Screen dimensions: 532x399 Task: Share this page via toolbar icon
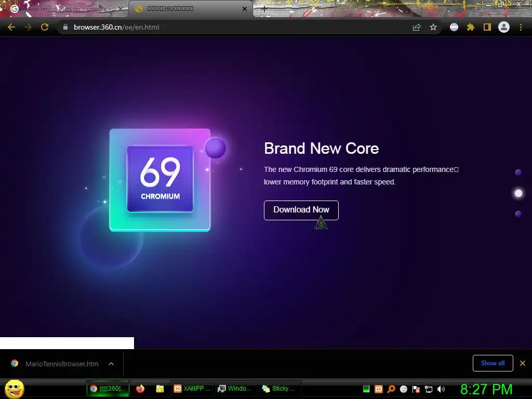pyautogui.click(x=417, y=27)
